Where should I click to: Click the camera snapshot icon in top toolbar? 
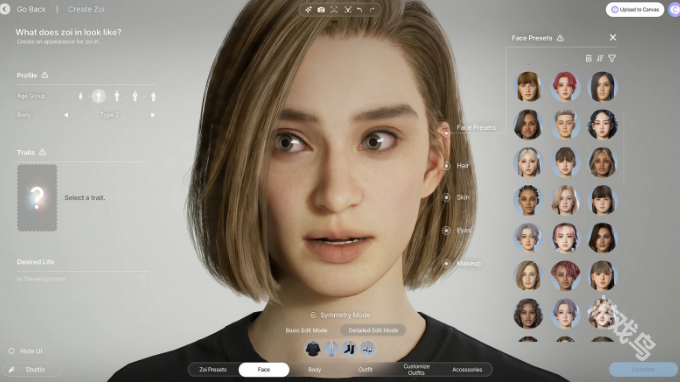click(321, 10)
